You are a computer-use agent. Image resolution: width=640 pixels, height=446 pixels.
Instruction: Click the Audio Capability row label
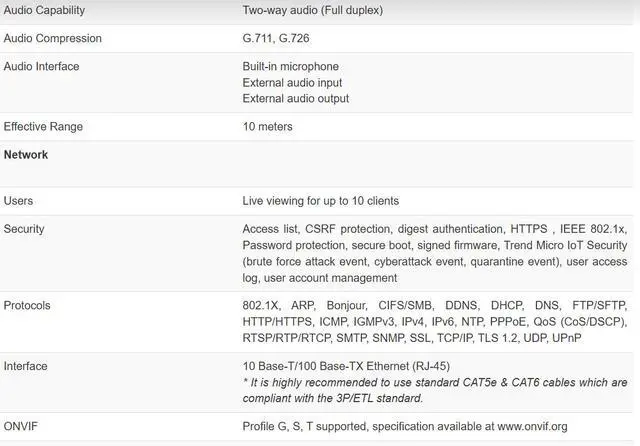(44, 10)
